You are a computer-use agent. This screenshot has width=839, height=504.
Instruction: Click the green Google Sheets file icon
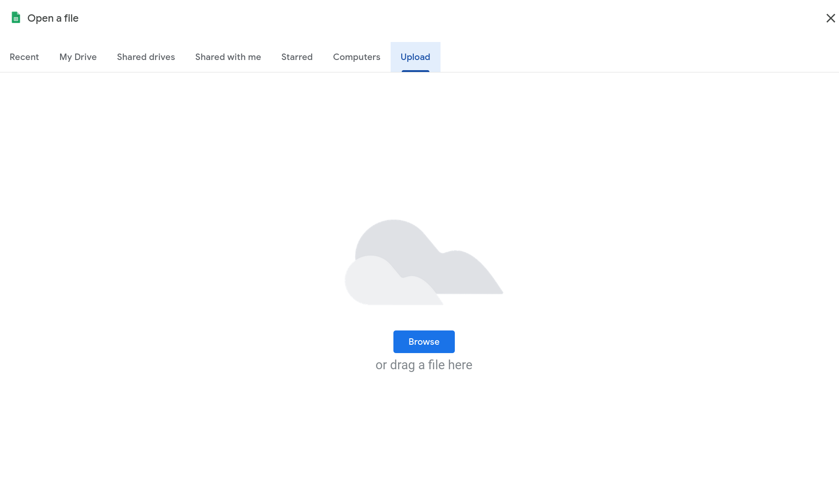(16, 18)
